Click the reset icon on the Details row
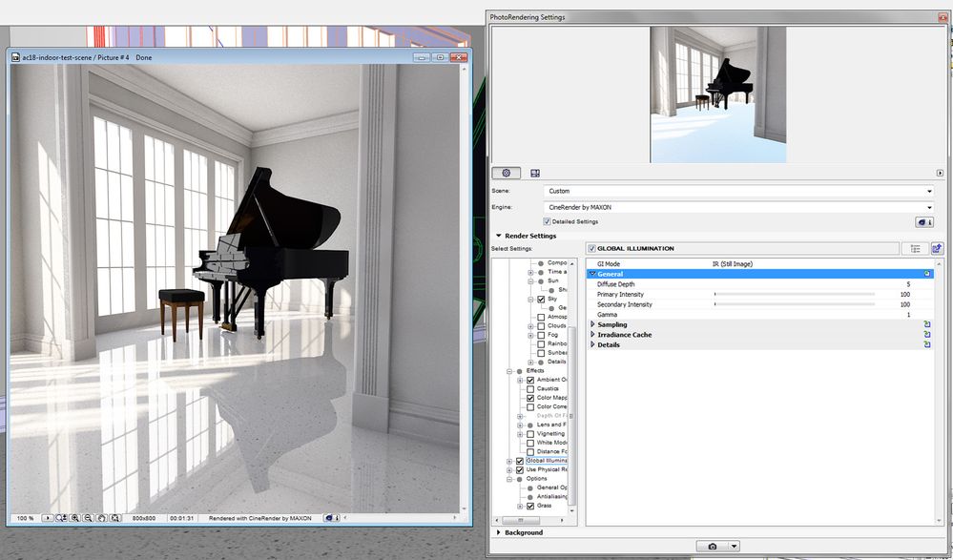953x560 pixels. pyautogui.click(x=927, y=344)
